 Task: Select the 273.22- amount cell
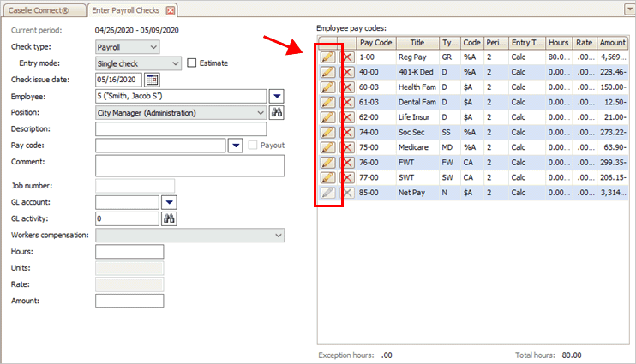point(613,133)
